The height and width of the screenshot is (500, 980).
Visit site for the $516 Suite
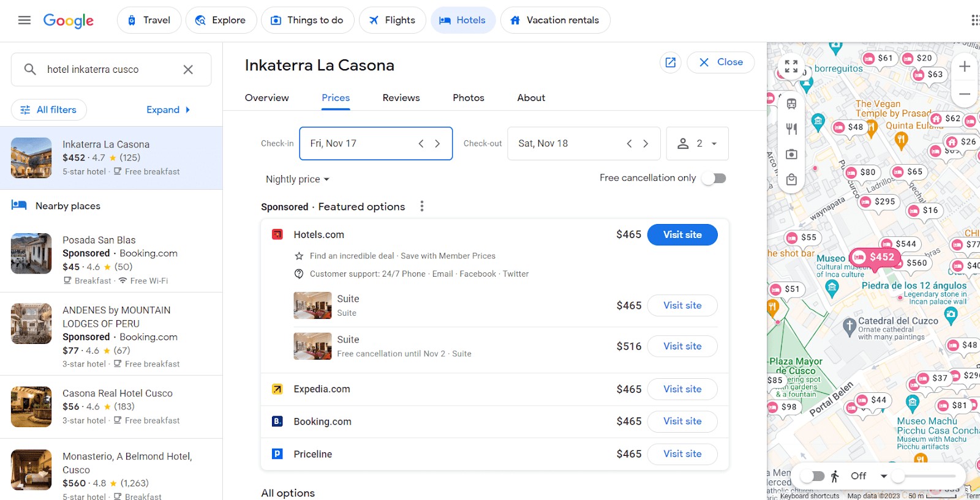coord(682,346)
